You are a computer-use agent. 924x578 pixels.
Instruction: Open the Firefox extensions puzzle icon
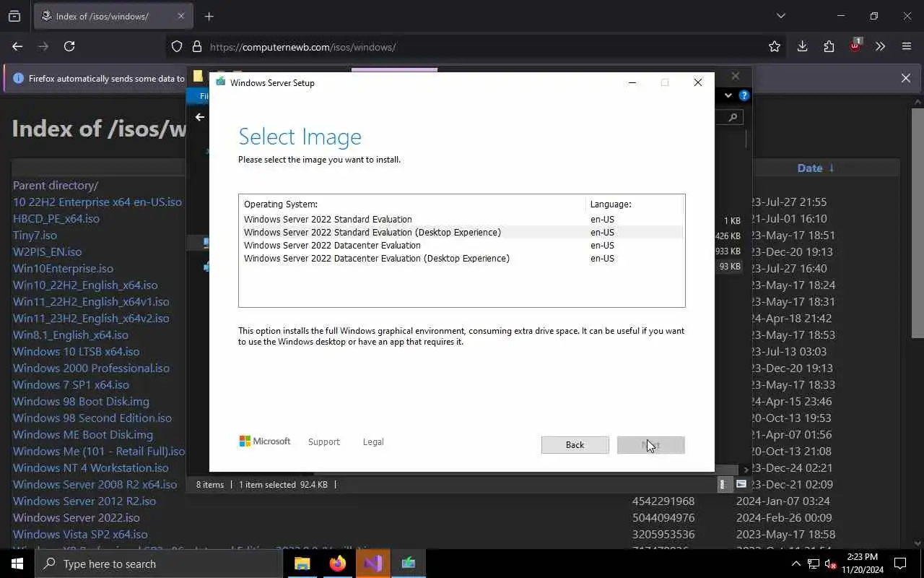click(829, 46)
